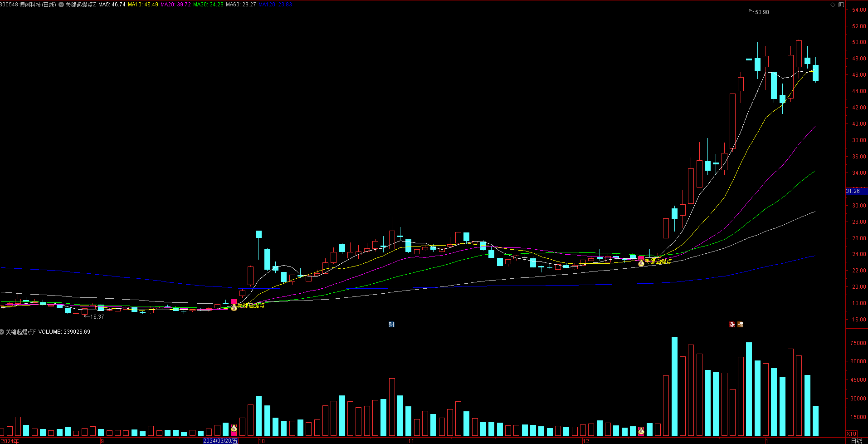
Task: Click the MA60: 29.27 indicator value
Action: tap(241, 5)
